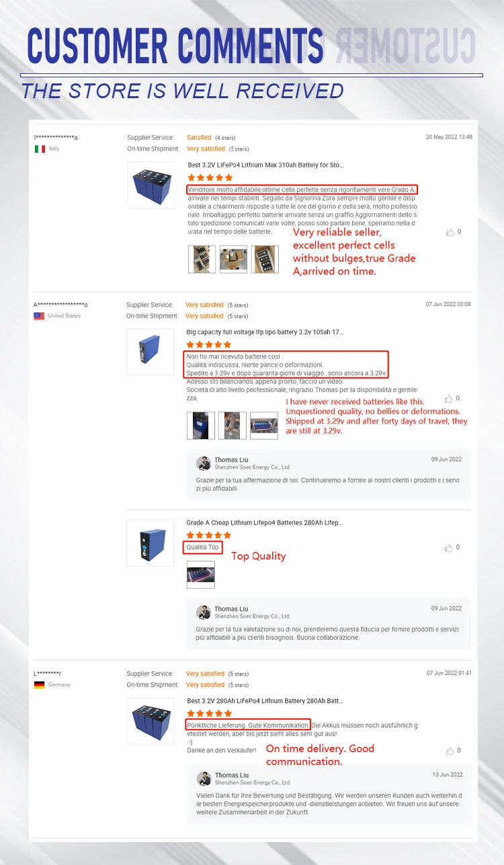This screenshot has width=504, height=865.
Task: Like the Italy customer's review thumbs-up
Action: [x=450, y=232]
